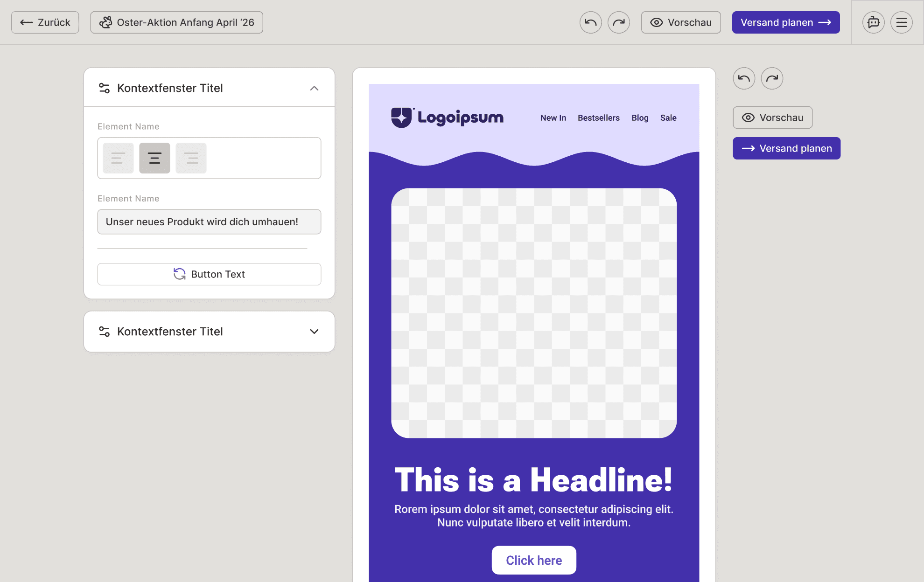Viewport: 924px width, 582px height.
Task: Open the chatbot assistant icon
Action: (873, 22)
